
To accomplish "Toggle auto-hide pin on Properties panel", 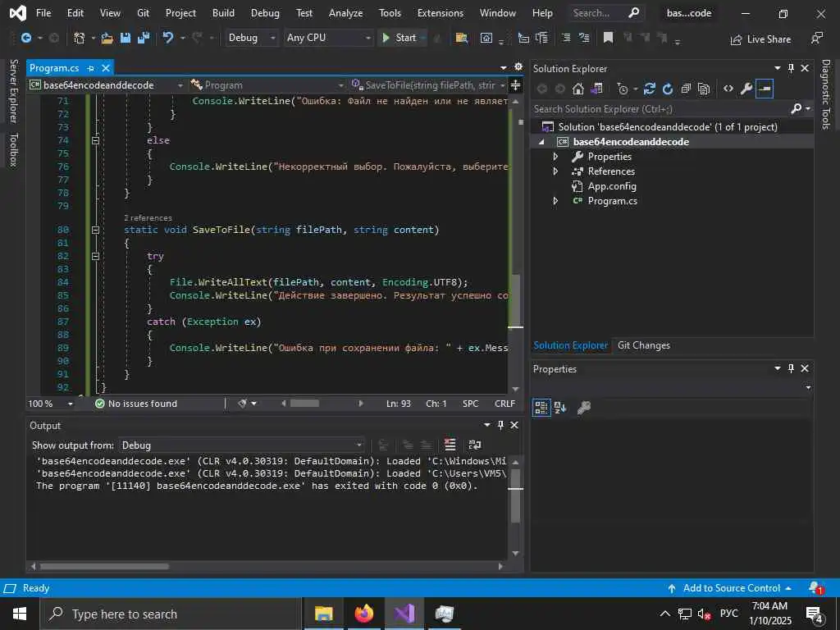I will pos(791,368).
